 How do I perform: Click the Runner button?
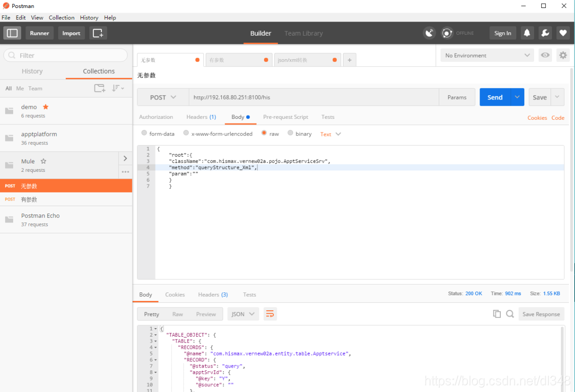39,33
